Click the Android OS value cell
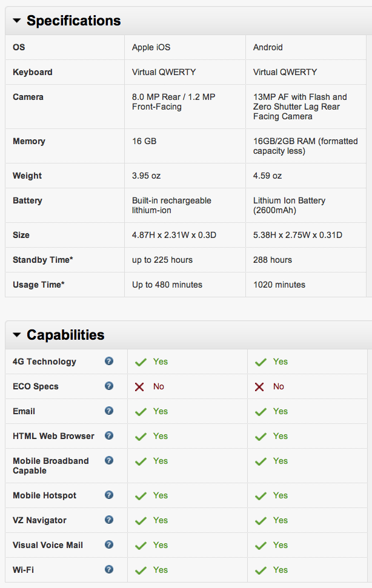The height and width of the screenshot is (588, 372). (268, 47)
